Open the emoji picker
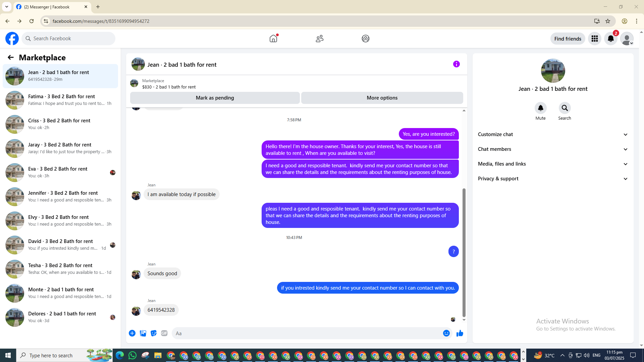 pyautogui.click(x=446, y=333)
